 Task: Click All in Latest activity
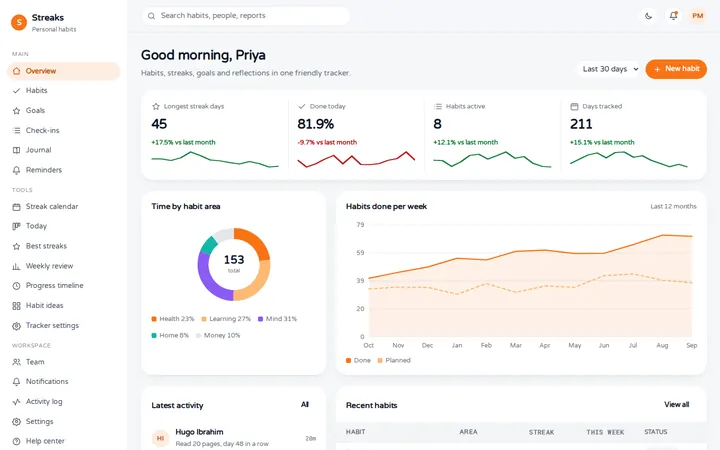coord(305,405)
